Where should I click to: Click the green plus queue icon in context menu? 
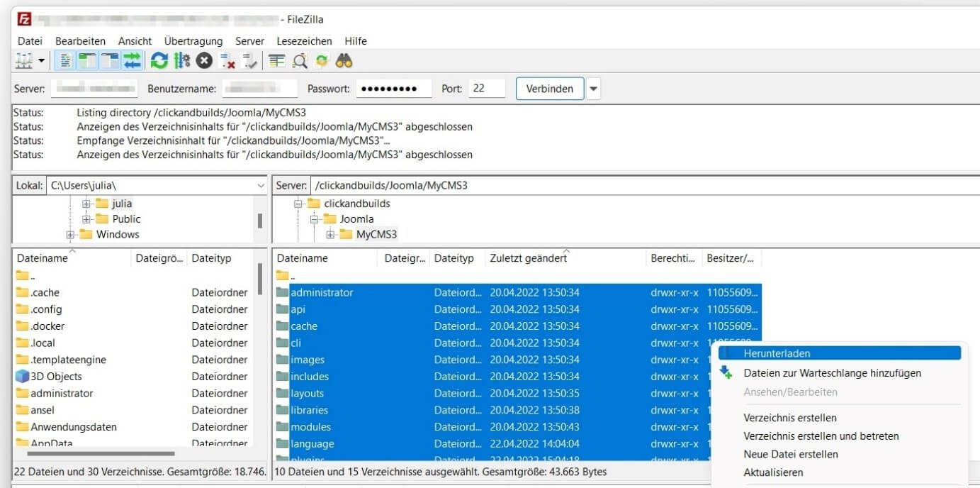[726, 372]
